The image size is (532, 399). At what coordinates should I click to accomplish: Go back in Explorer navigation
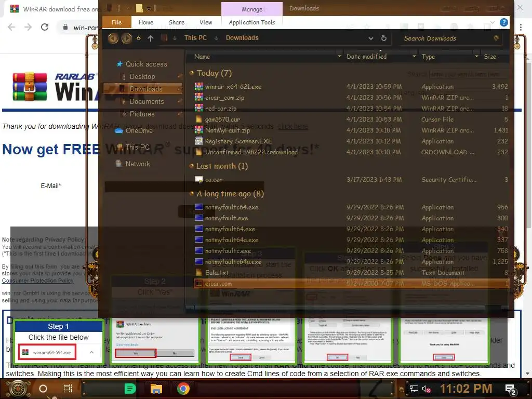[113, 38]
